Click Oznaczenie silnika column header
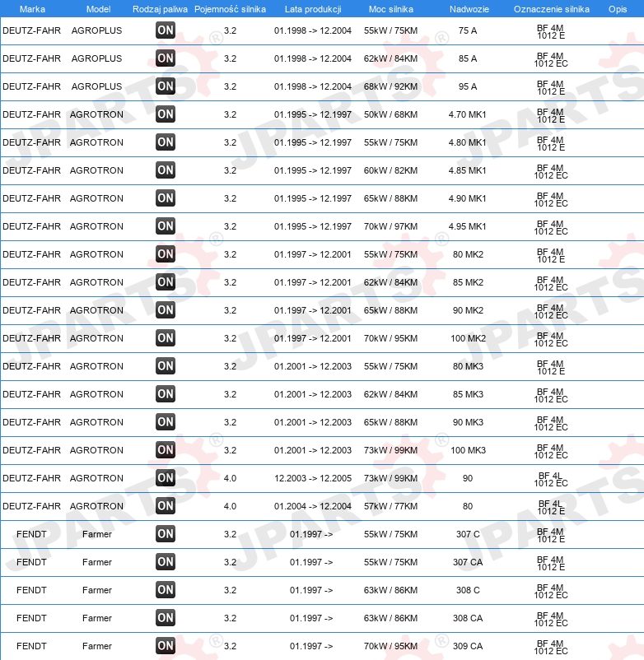644x660 pixels. coord(551,9)
